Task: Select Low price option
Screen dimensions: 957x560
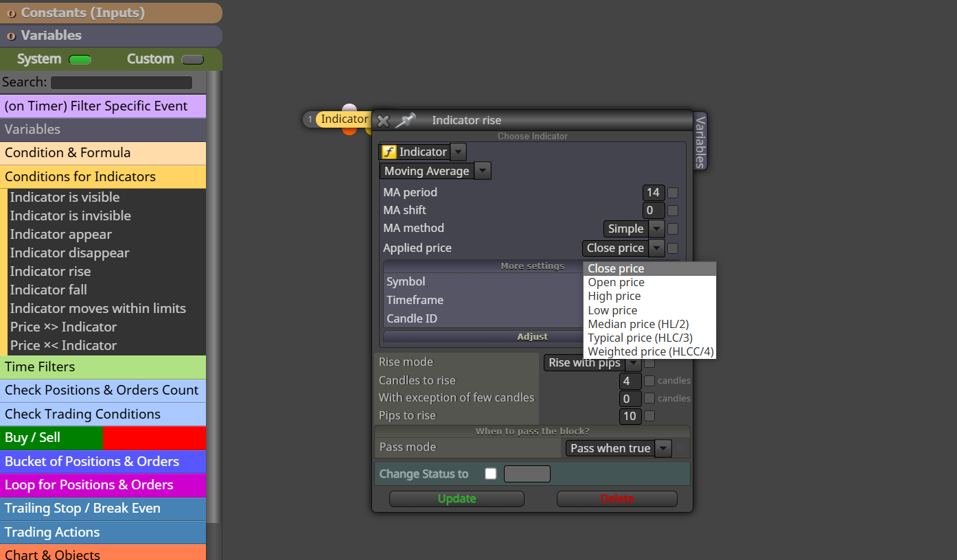Action: [649, 310]
